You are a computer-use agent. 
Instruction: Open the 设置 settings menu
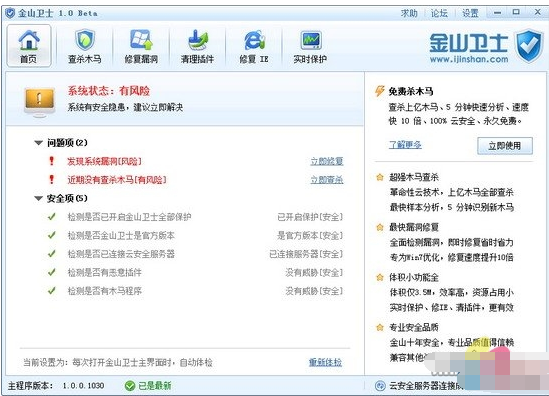(470, 13)
